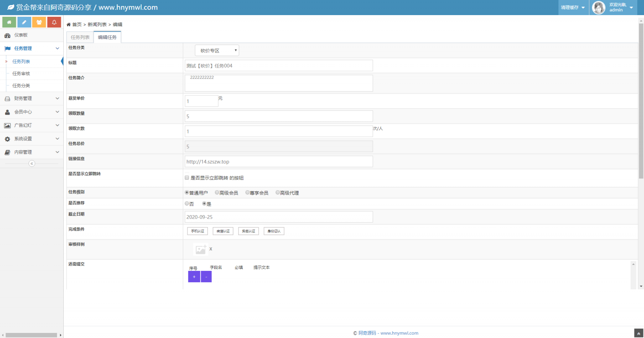Choose 否 for 是否推荐
This screenshot has width=644, height=338.
[187, 203]
